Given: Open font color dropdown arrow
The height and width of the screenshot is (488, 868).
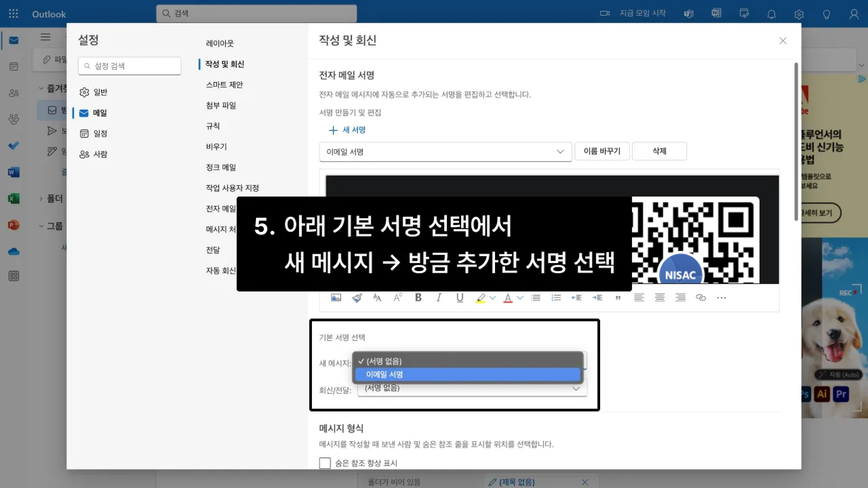Looking at the screenshot, I should pyautogui.click(x=520, y=297).
